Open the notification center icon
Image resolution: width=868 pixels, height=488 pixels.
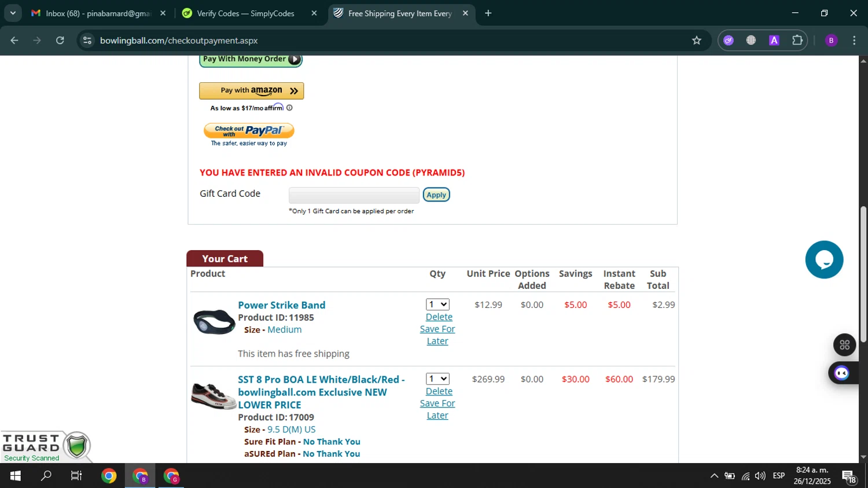(x=849, y=476)
